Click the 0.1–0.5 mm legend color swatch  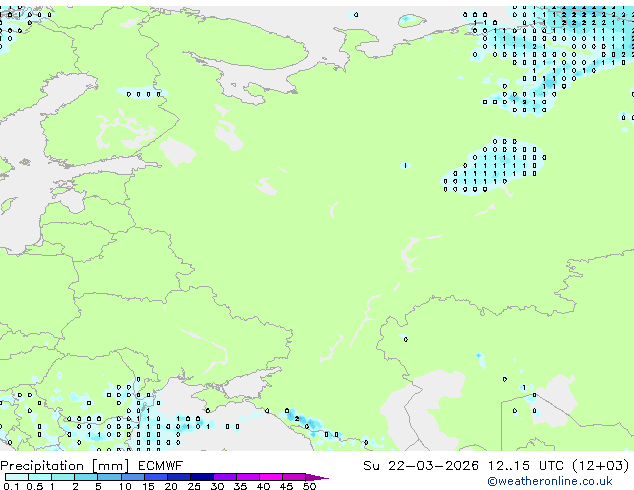click(17, 477)
